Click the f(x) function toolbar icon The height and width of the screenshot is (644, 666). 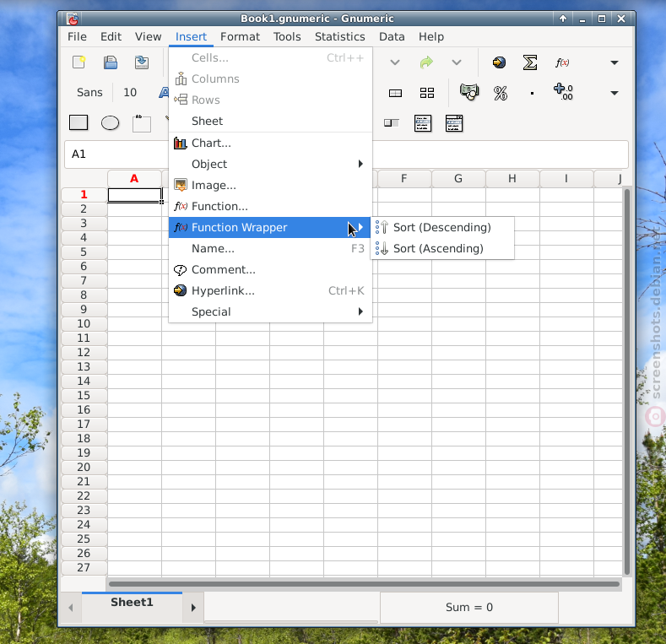pyautogui.click(x=562, y=62)
